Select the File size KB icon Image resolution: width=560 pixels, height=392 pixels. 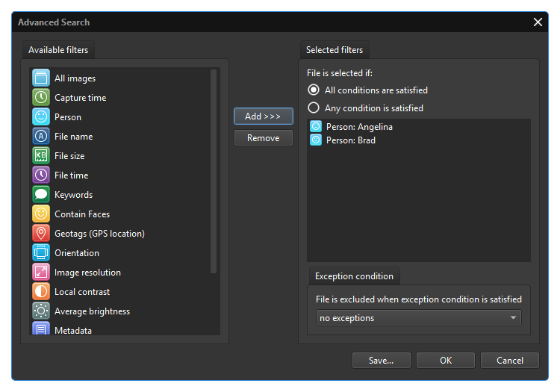click(x=41, y=156)
